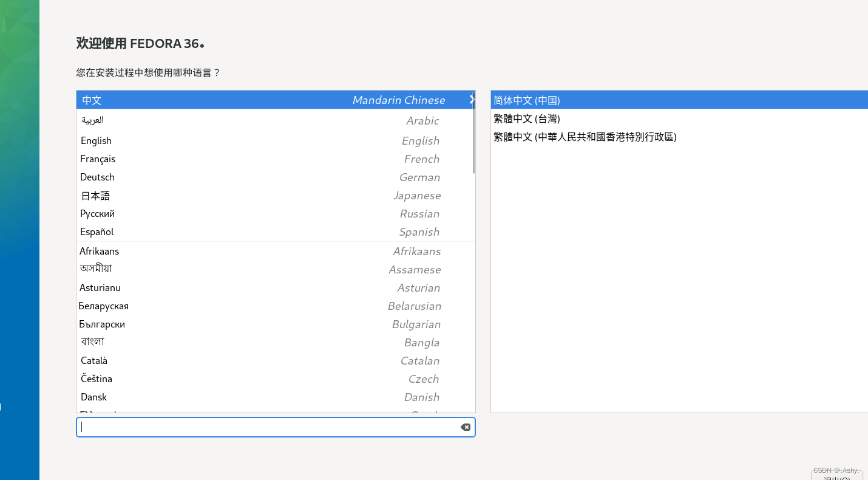
Task: Choose Deutsch German language
Action: pos(276,177)
